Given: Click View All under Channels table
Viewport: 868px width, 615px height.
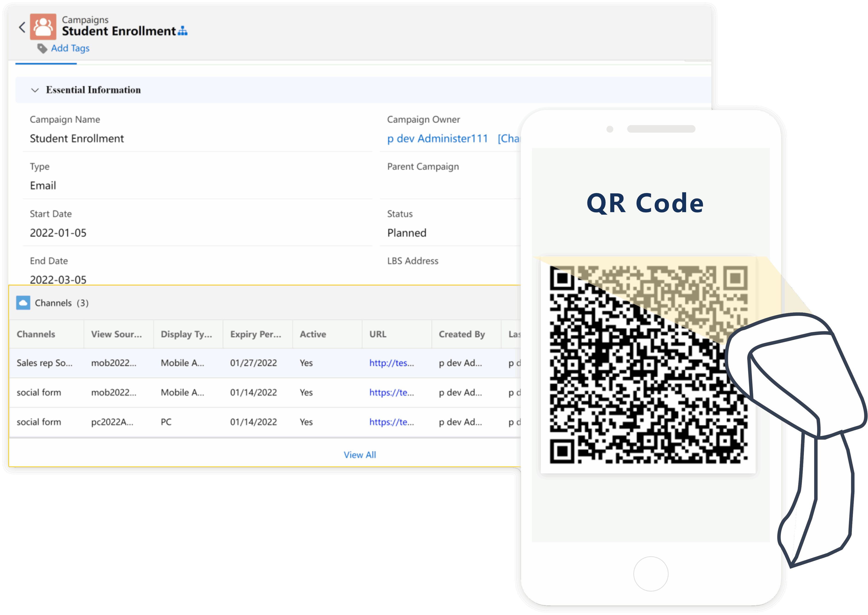Looking at the screenshot, I should click(360, 455).
